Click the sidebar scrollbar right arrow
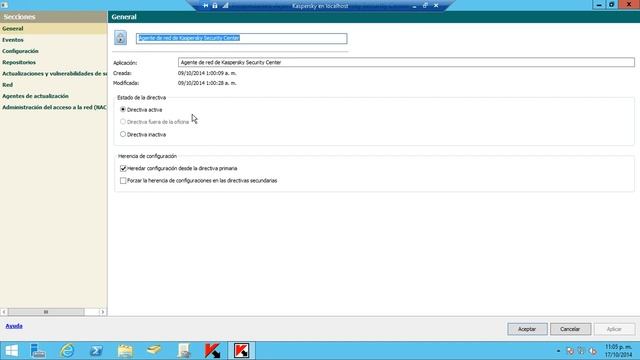This screenshot has width=640, height=360. click(102, 312)
